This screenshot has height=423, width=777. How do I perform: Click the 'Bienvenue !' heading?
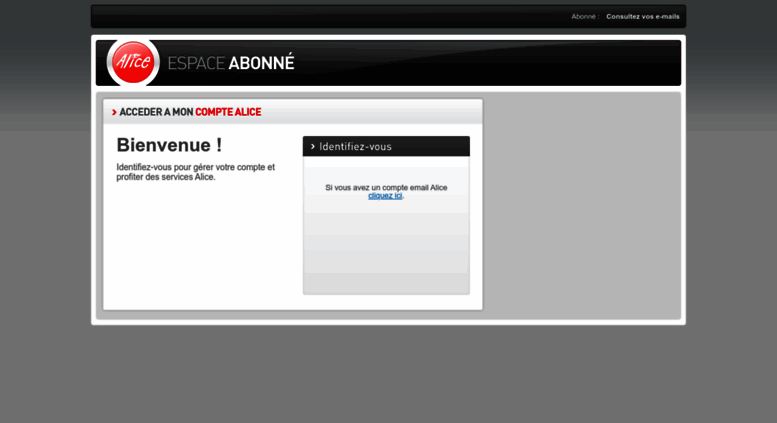coord(169,145)
